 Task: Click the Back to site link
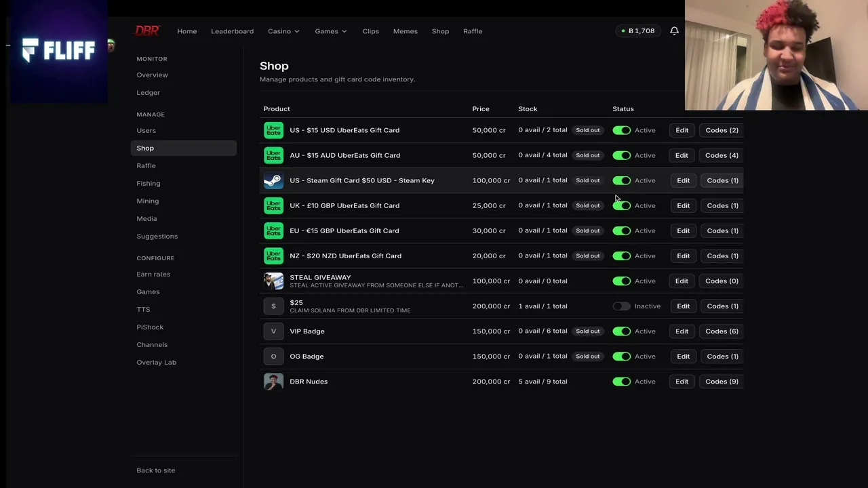tap(156, 470)
